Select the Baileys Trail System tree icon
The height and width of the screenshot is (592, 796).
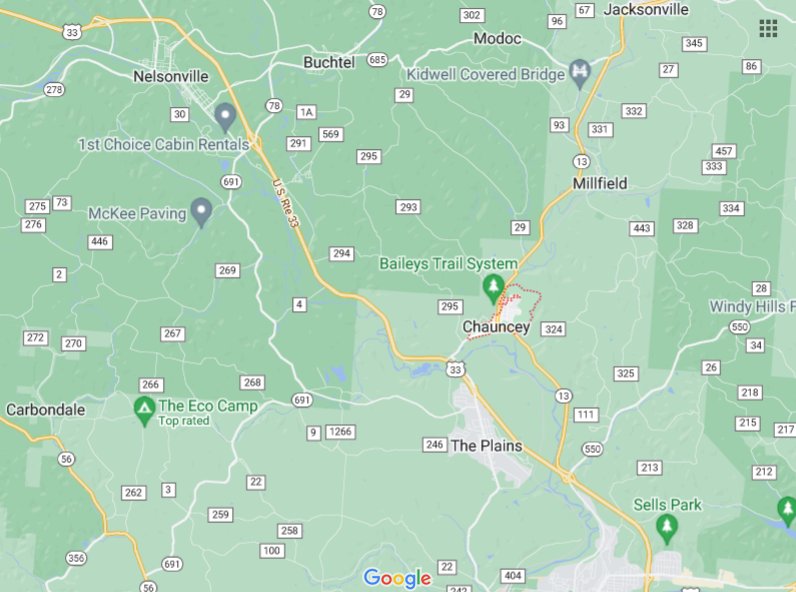point(493,289)
